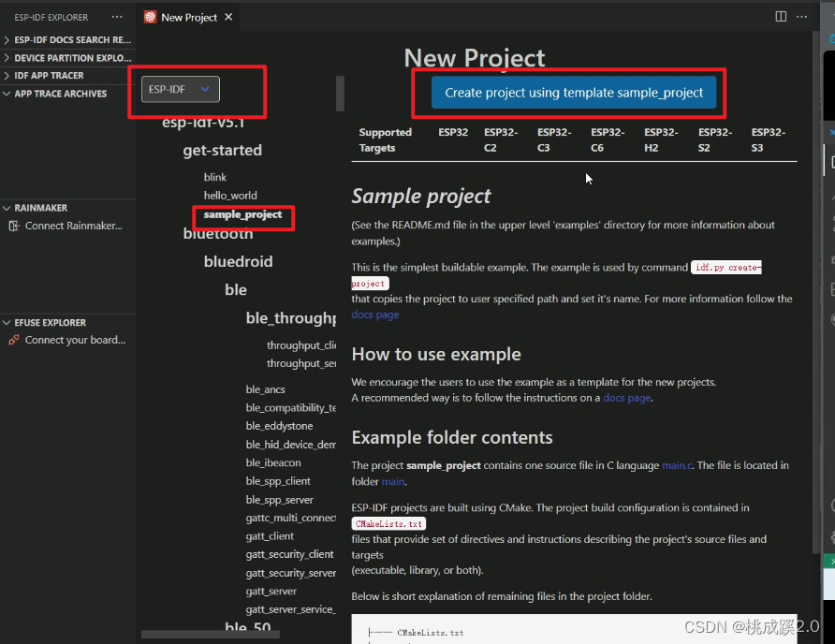Screen dimensions: 835x644
Task: Open the main.c link
Action: pyautogui.click(x=677, y=465)
